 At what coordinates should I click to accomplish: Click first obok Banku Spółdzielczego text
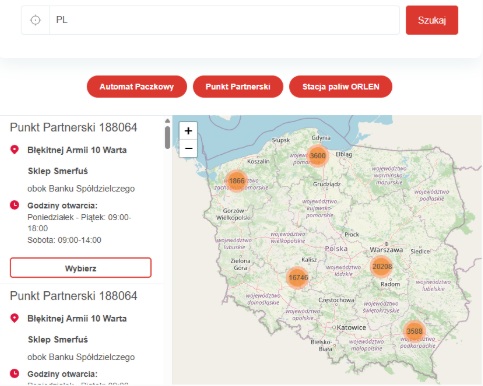tap(81, 189)
